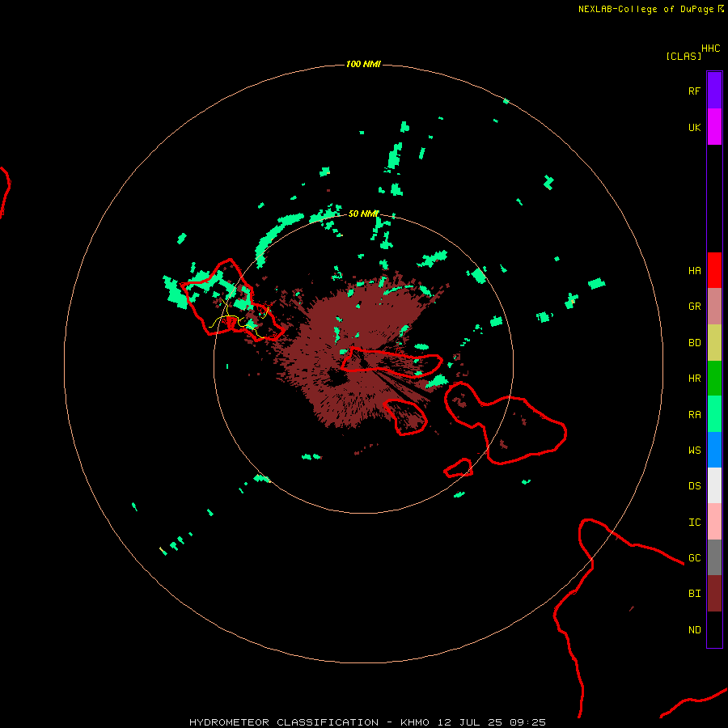Click the DS white legend swatch
The image size is (728, 728).
[x=714, y=485]
